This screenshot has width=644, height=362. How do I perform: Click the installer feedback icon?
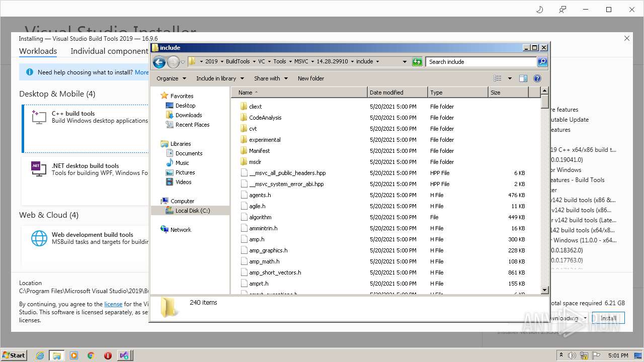click(x=562, y=10)
